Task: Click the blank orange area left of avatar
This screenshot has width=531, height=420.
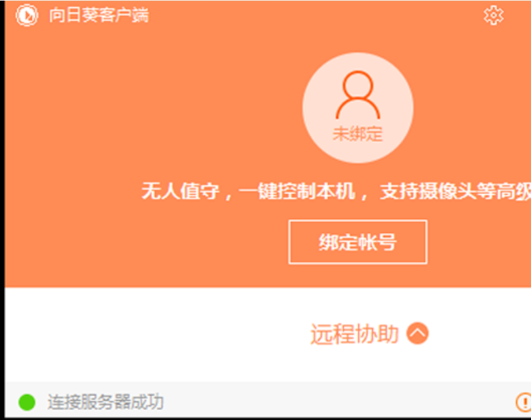Action: [x=152, y=107]
